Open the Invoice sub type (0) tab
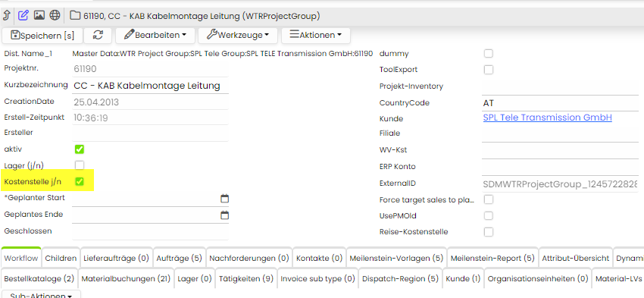This screenshot has height=298, width=644. click(318, 279)
